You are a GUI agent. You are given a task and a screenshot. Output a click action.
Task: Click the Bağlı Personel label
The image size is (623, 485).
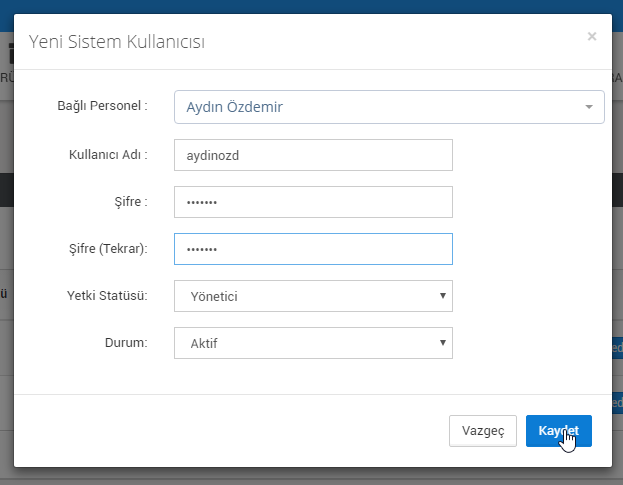pos(102,106)
